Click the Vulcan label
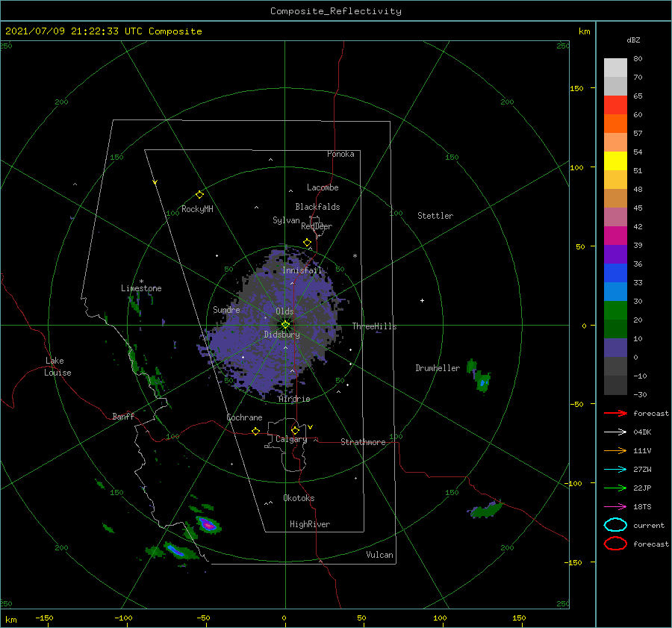This screenshot has width=672, height=628. pos(380,555)
